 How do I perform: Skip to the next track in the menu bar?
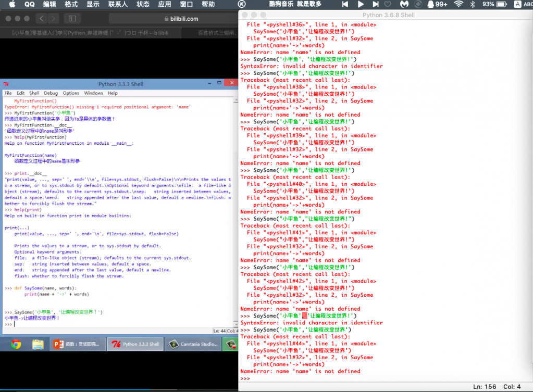click(375, 4)
